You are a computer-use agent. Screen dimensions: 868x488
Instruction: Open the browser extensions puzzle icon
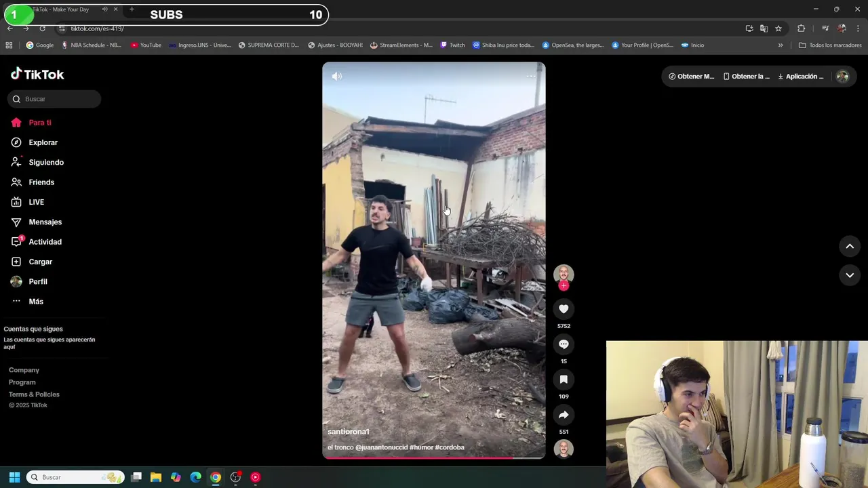pyautogui.click(x=802, y=28)
